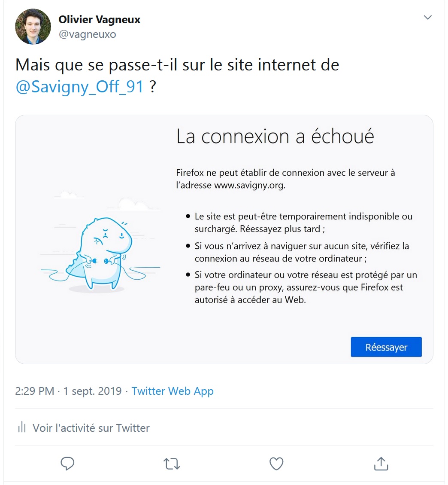Visit the @Savigny_Off_91 mention

pos(79,87)
